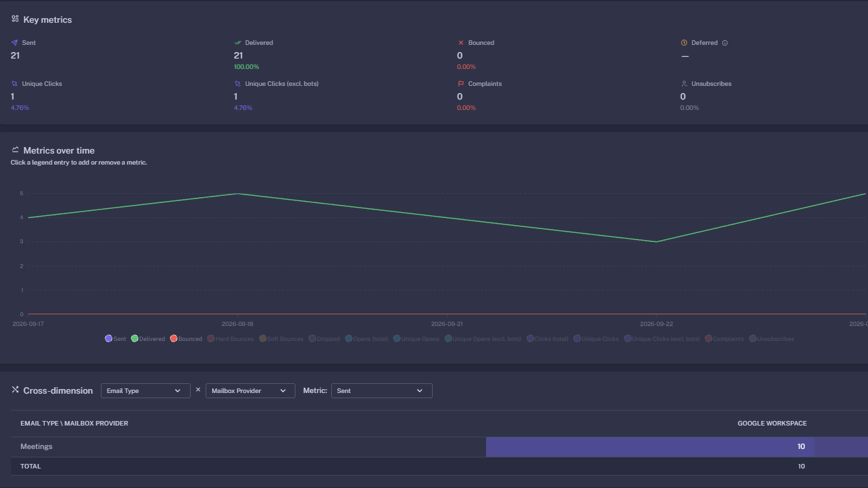Click the 2026-09-18 axis date label
The height and width of the screenshot is (488, 868).
[x=237, y=323]
